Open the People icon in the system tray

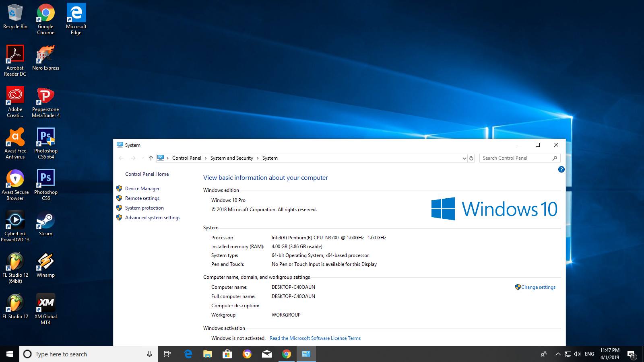click(544, 354)
